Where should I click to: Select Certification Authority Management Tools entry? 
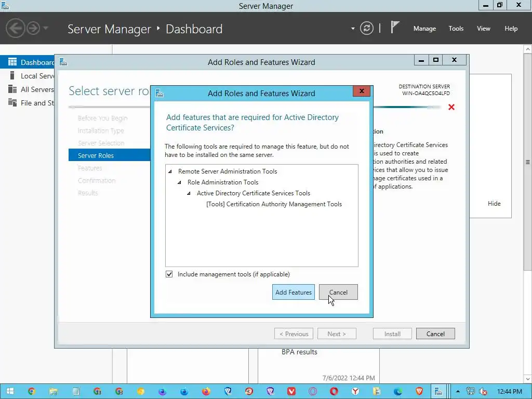coord(274,204)
